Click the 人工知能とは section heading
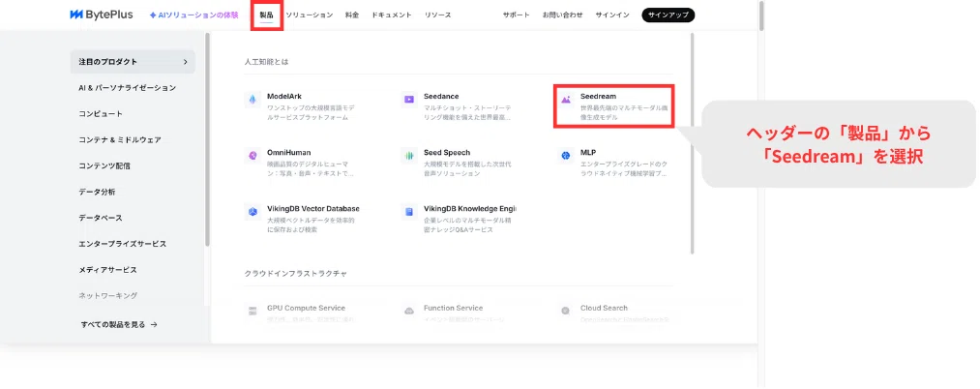Viewport: 980px width, 389px height. point(266,62)
